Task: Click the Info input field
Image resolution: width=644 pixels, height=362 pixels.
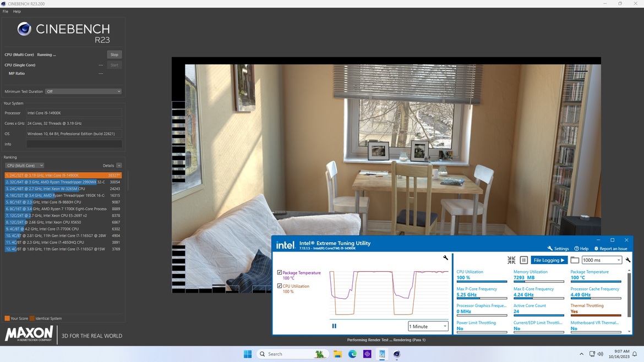Action: [74, 144]
